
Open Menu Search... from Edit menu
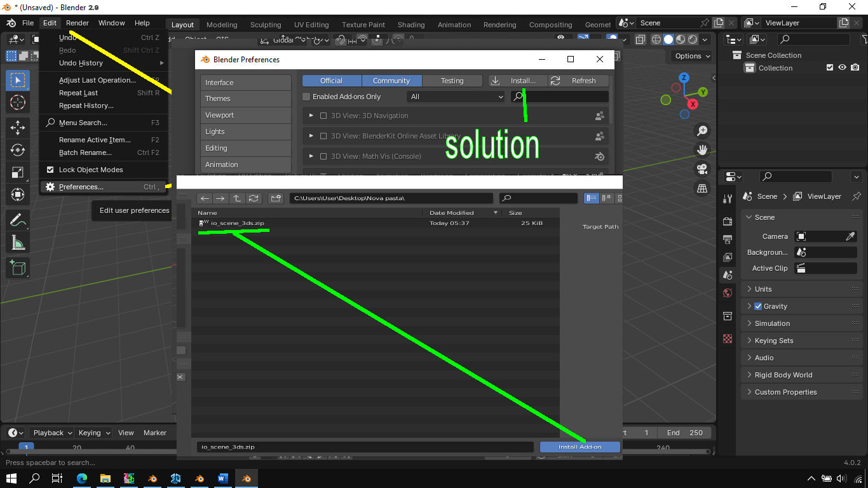click(104, 123)
